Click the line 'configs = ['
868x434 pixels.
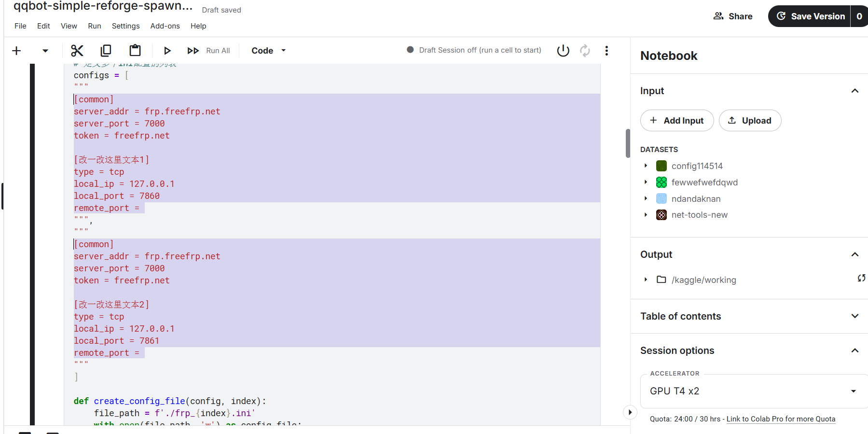[x=101, y=75]
